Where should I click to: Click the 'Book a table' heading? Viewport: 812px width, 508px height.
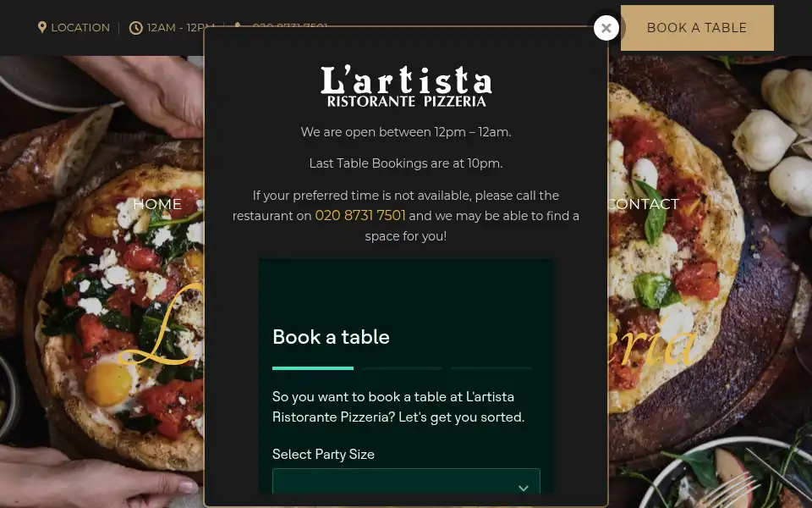pyautogui.click(x=331, y=337)
